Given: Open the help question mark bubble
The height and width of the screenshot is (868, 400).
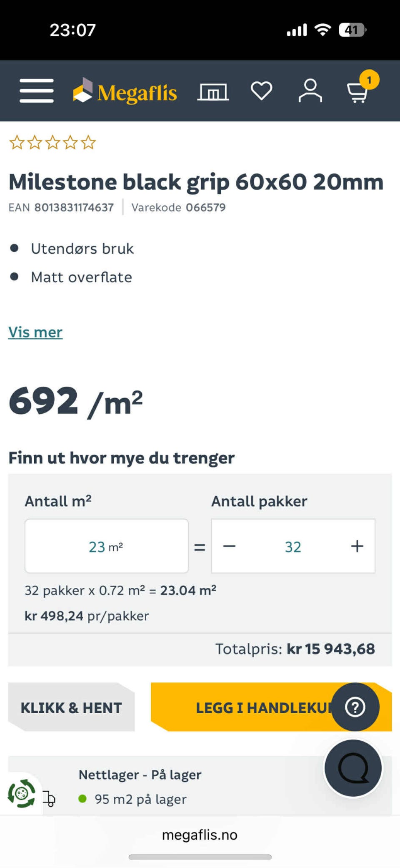Looking at the screenshot, I should point(355,707).
